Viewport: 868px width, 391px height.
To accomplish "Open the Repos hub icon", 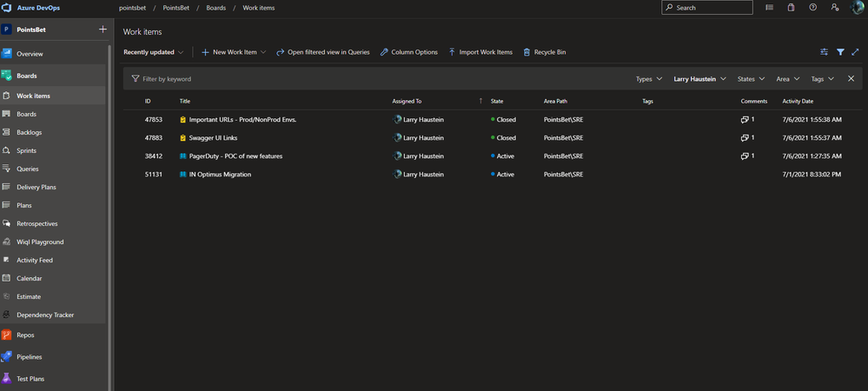I will 7,335.
